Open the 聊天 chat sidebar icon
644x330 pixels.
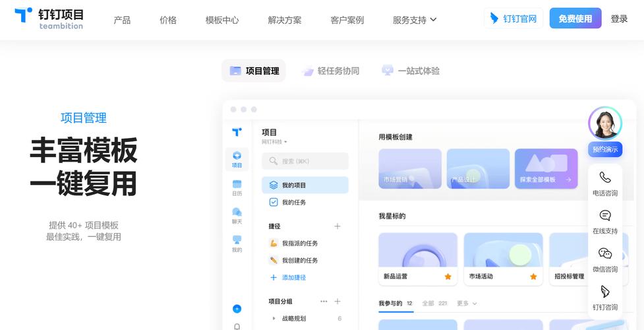point(237,213)
